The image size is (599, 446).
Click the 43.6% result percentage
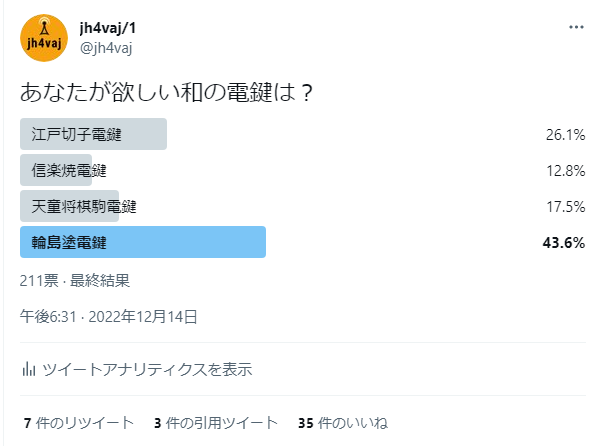563,243
